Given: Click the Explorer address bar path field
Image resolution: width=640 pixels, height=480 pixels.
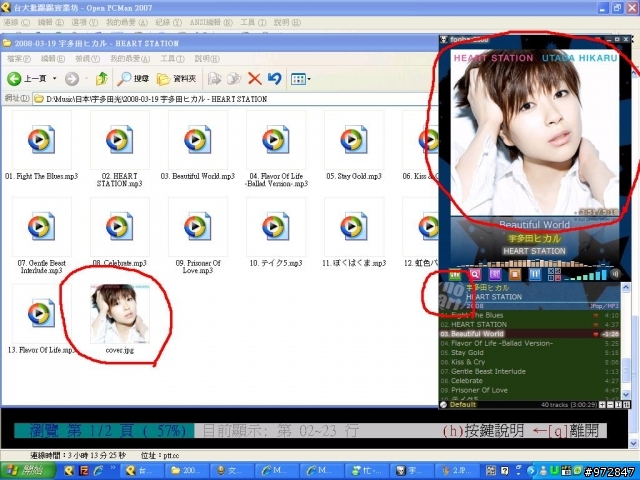Looking at the screenshot, I should [x=235, y=99].
